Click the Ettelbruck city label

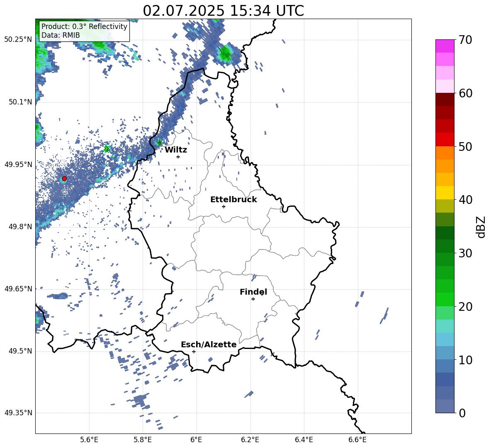tap(233, 200)
